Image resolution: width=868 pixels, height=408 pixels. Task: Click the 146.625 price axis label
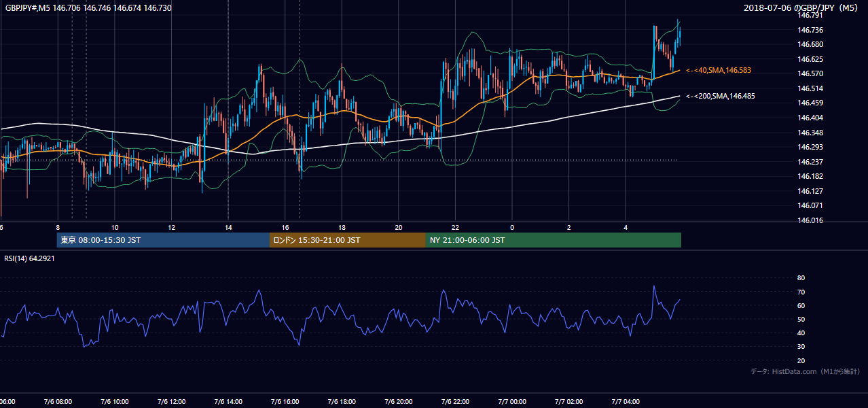point(810,59)
